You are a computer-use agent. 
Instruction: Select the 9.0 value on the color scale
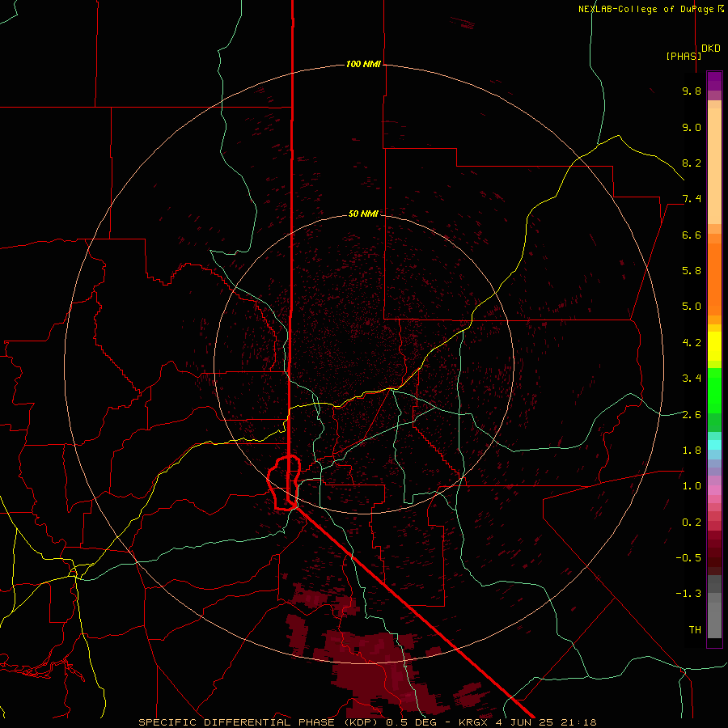(x=692, y=127)
